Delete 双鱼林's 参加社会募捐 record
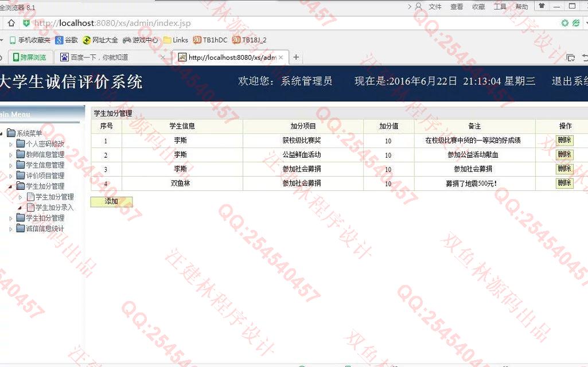 (564, 183)
